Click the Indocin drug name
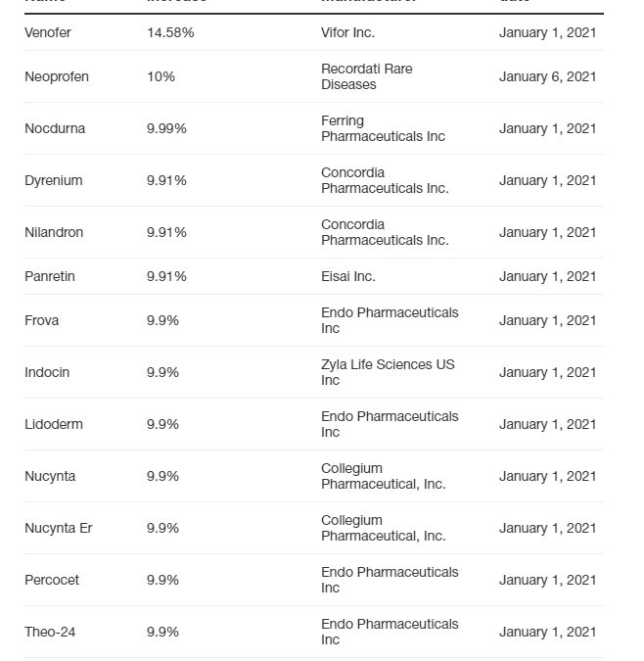 point(47,372)
